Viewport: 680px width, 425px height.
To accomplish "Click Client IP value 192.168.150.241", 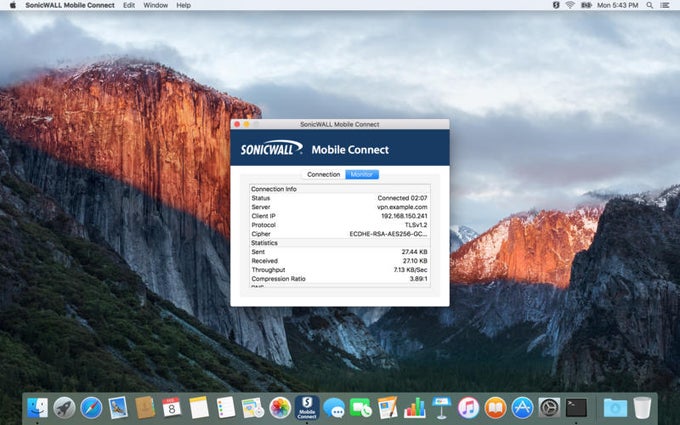I will pos(404,216).
